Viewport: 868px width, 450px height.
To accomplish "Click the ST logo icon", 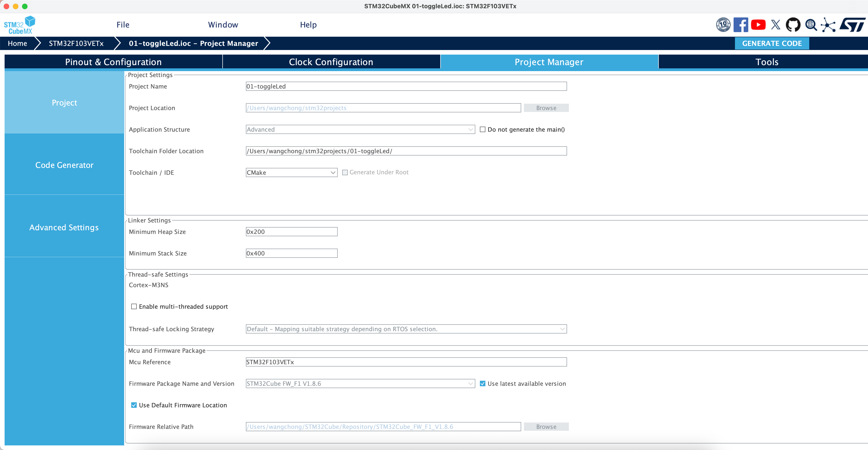I will [x=852, y=25].
